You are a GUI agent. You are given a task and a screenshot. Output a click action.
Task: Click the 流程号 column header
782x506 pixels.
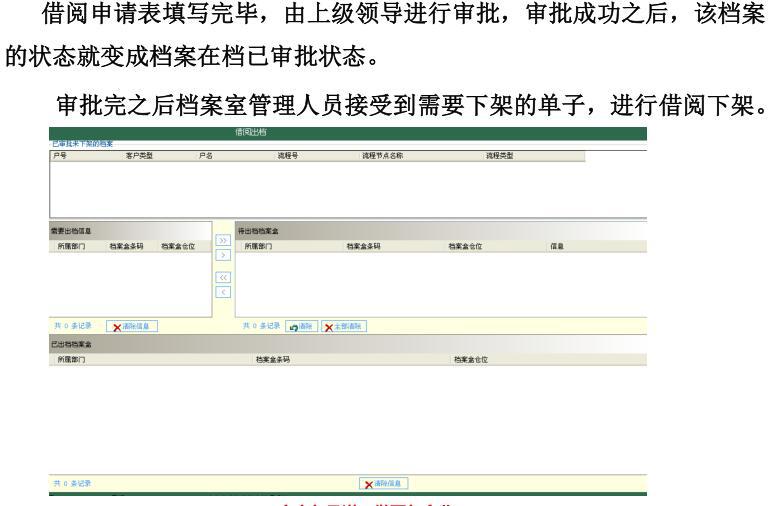point(288,156)
